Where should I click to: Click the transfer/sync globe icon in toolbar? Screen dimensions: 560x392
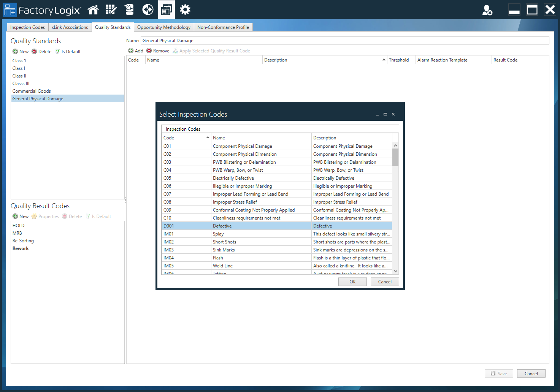point(148,9)
